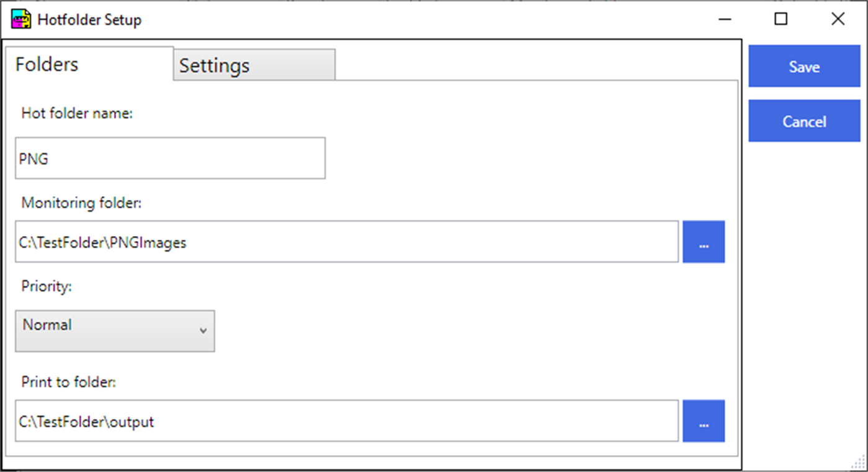The width and height of the screenshot is (868, 472).
Task: Click the blue ellipsis beside the PNGImages path
Action: tap(703, 242)
